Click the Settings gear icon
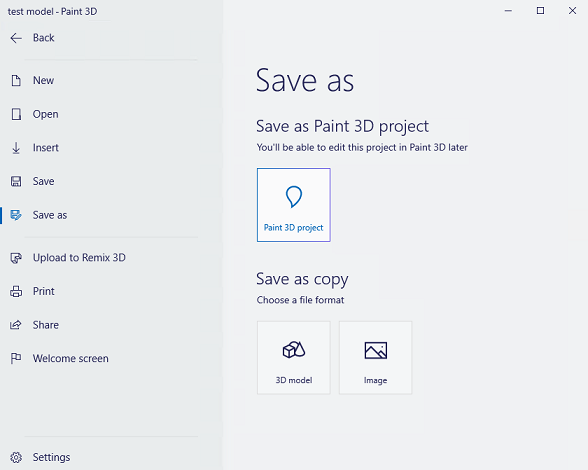588x470 pixels. coord(16,457)
